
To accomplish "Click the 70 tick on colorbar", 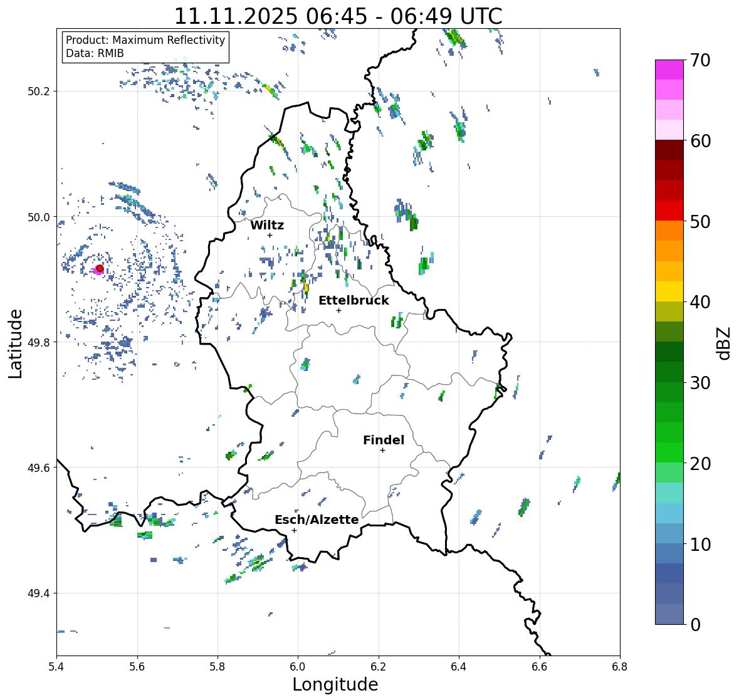I will point(700,60).
